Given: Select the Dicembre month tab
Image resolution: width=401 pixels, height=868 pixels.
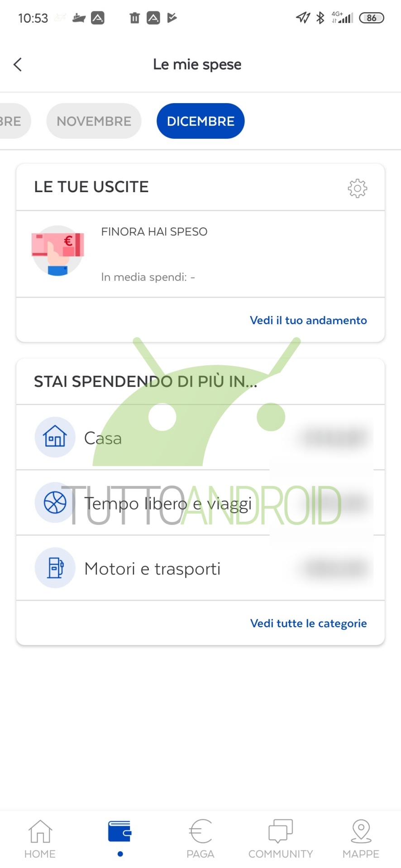Looking at the screenshot, I should [x=200, y=121].
